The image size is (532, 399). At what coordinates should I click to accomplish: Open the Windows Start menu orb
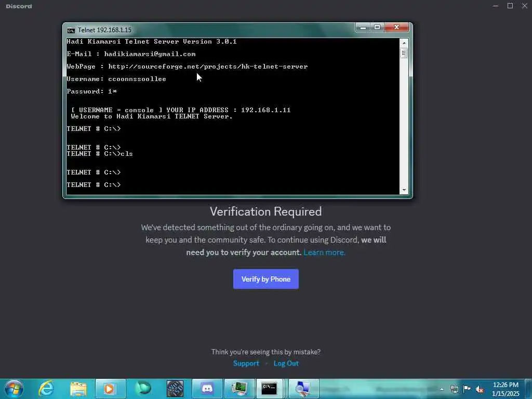click(14, 389)
